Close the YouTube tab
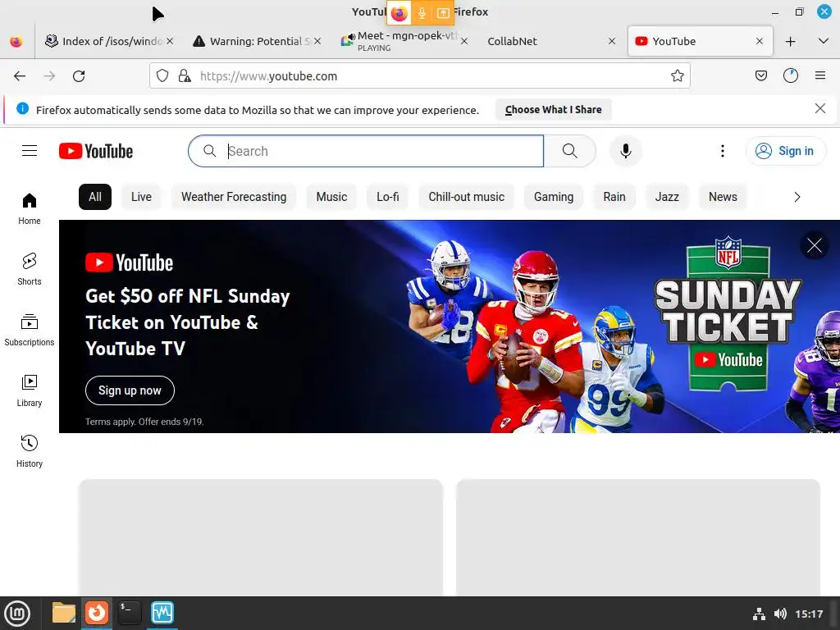 pos(759,41)
